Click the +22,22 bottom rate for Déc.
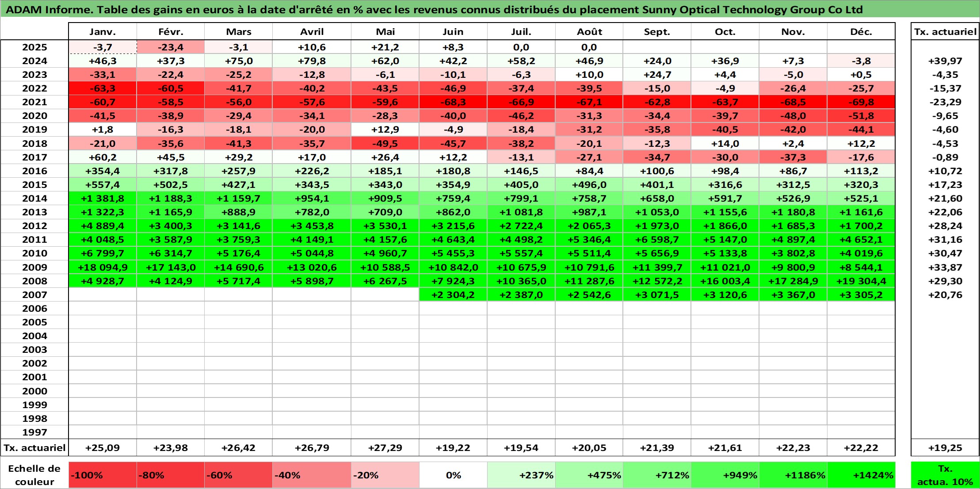 coord(861,447)
